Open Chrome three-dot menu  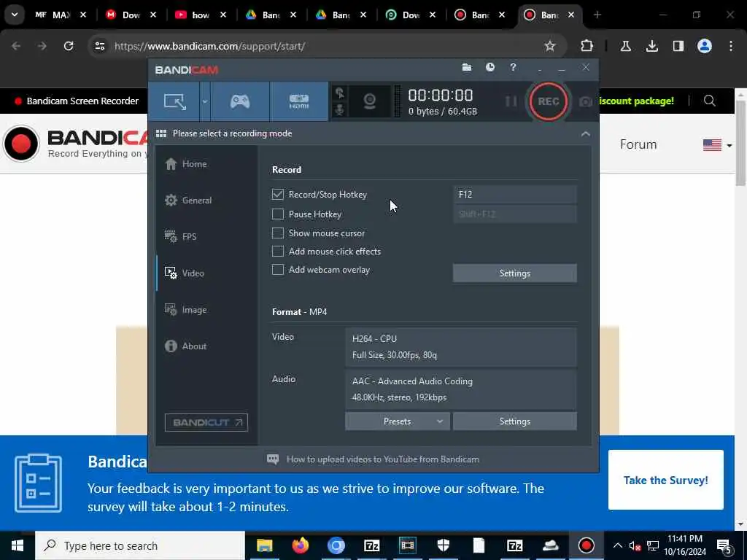coord(731,46)
